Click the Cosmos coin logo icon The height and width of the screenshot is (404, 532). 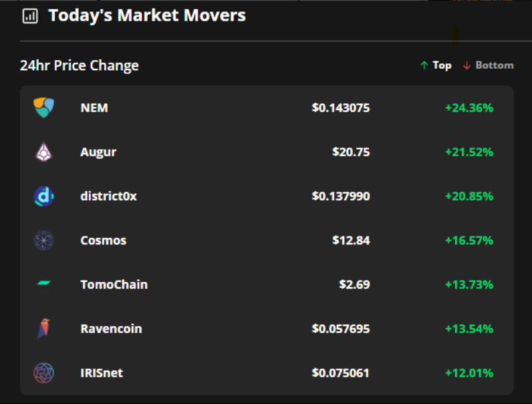[43, 240]
